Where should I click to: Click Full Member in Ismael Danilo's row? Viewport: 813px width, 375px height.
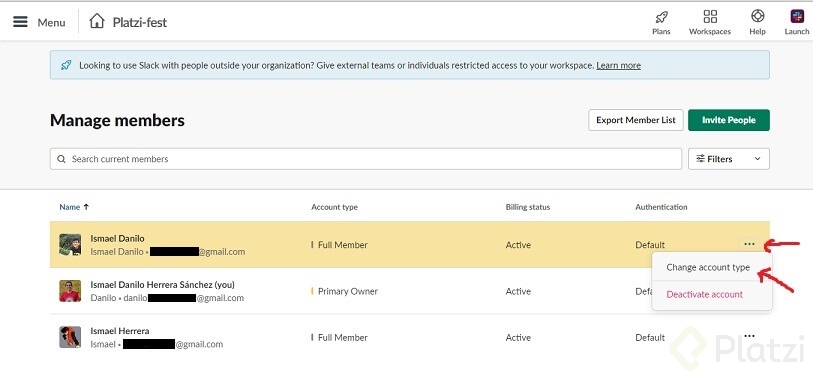click(343, 245)
